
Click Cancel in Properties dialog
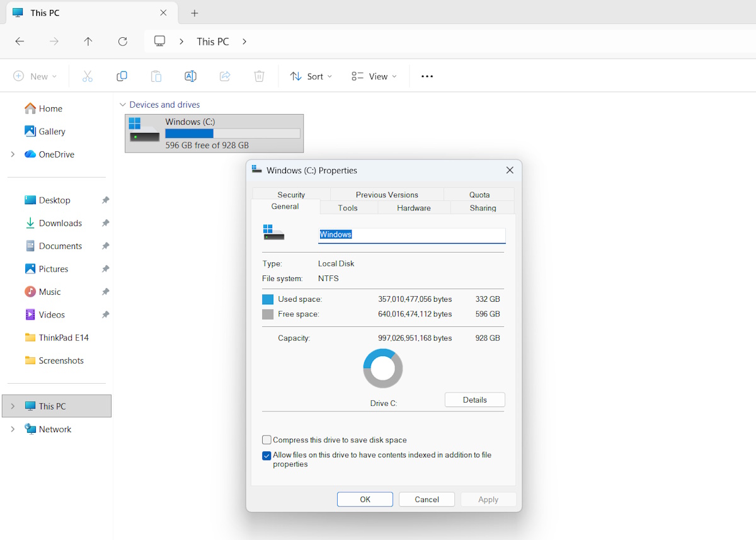(x=427, y=500)
